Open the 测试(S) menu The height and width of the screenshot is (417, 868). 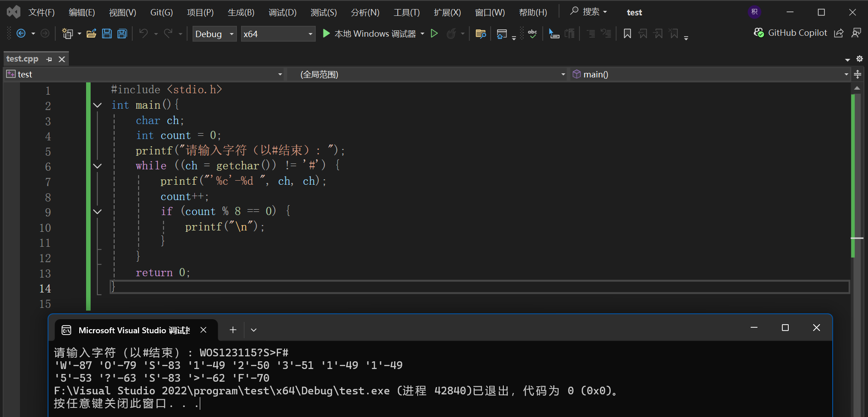pos(324,13)
